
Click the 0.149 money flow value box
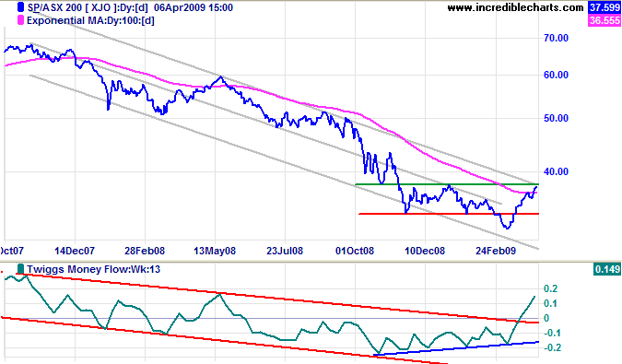pyautogui.click(x=607, y=270)
